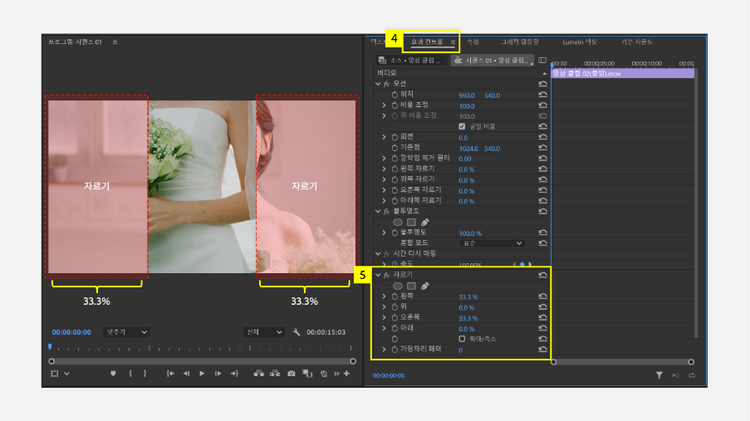Collapse the 불투명도 effect group
Viewport: 750px width, 421px height.
tap(378, 211)
